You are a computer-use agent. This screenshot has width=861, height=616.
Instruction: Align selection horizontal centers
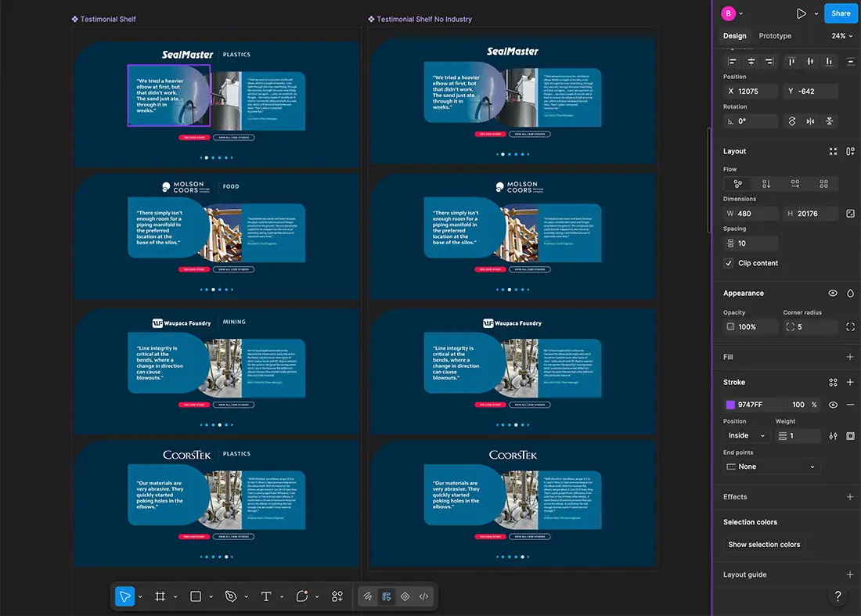(x=751, y=62)
